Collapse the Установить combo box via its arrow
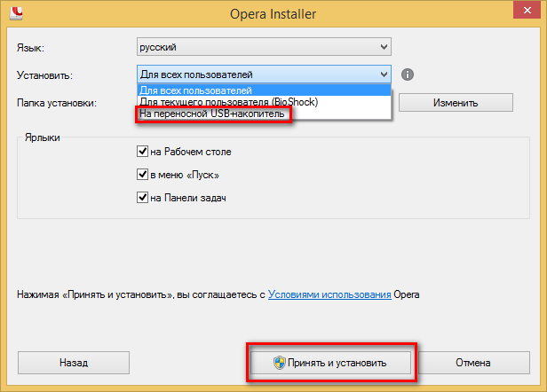 tap(383, 75)
